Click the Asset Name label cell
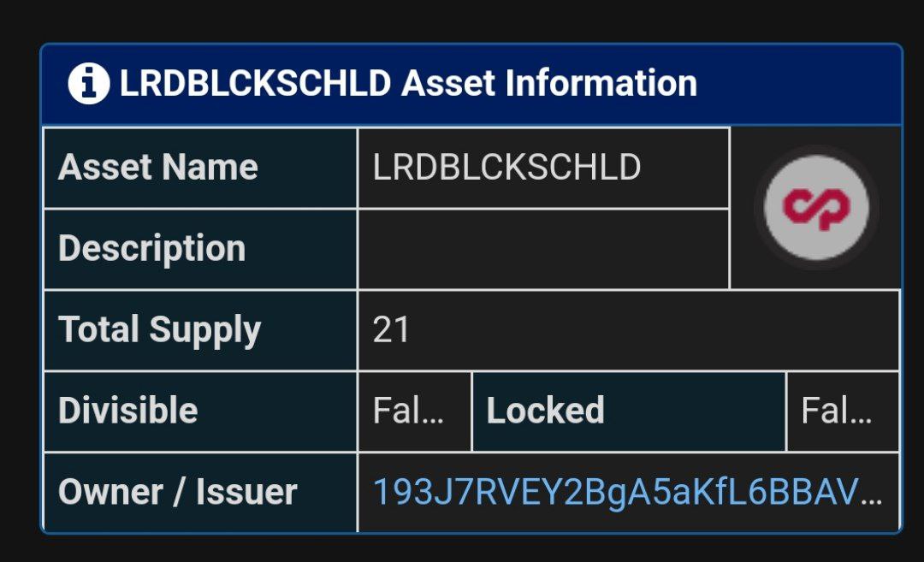The image size is (924, 562). tap(200, 168)
